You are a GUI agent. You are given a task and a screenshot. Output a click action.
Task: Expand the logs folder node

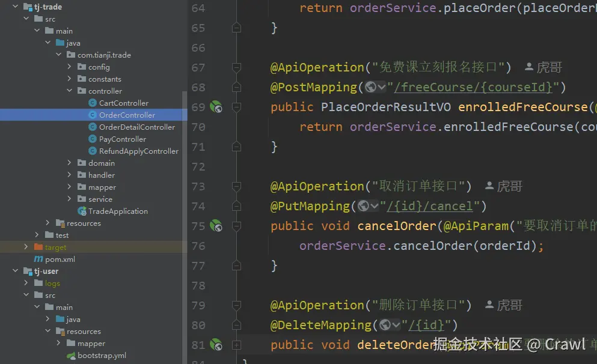click(26, 283)
